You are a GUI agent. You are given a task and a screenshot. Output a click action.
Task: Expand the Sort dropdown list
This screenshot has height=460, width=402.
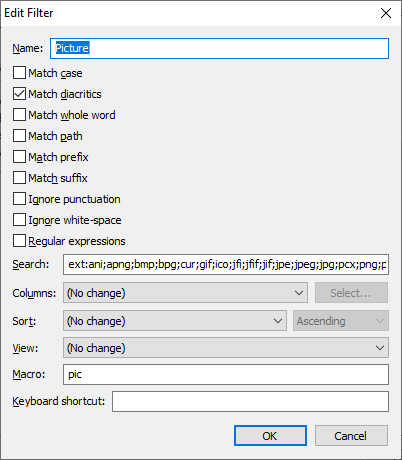pyautogui.click(x=175, y=321)
